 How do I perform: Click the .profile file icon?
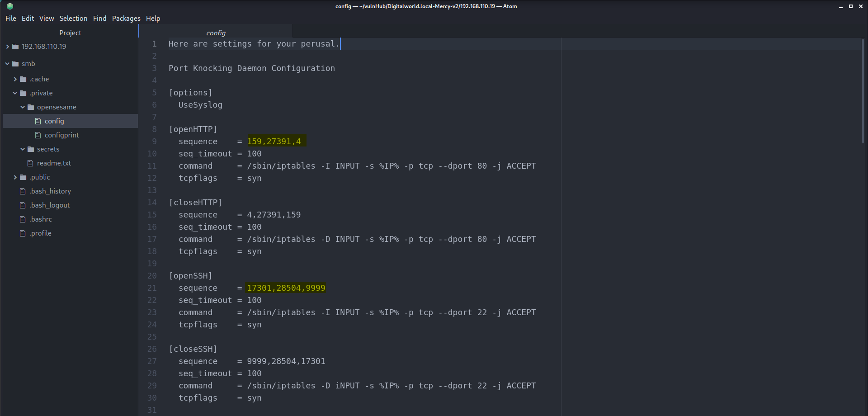coord(23,233)
